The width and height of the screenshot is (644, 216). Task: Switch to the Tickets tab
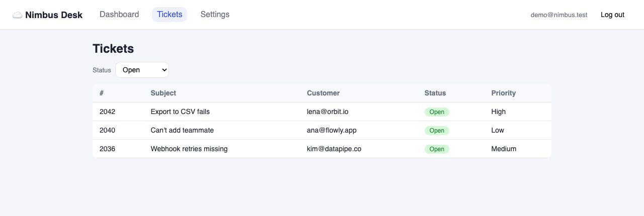click(x=170, y=15)
